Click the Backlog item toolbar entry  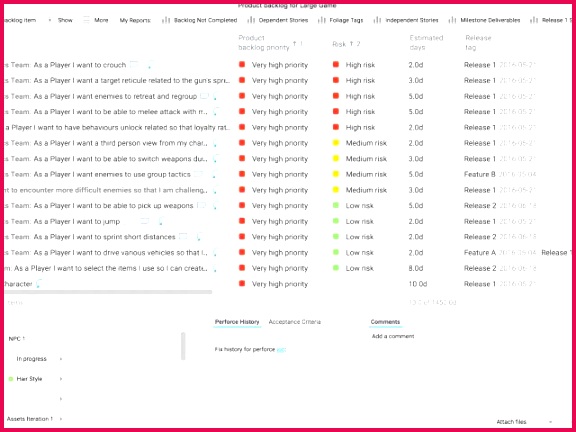(x=20, y=20)
